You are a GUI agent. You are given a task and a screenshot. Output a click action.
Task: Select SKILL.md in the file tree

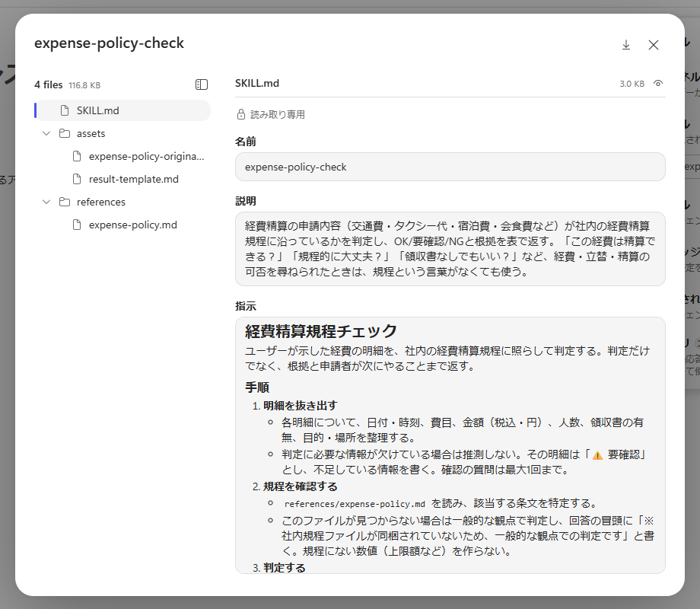click(x=123, y=110)
